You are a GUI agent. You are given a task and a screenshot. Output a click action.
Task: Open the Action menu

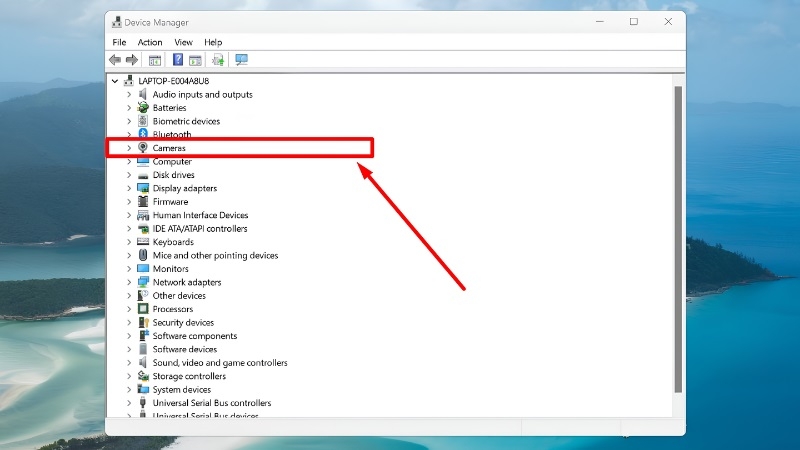point(150,42)
